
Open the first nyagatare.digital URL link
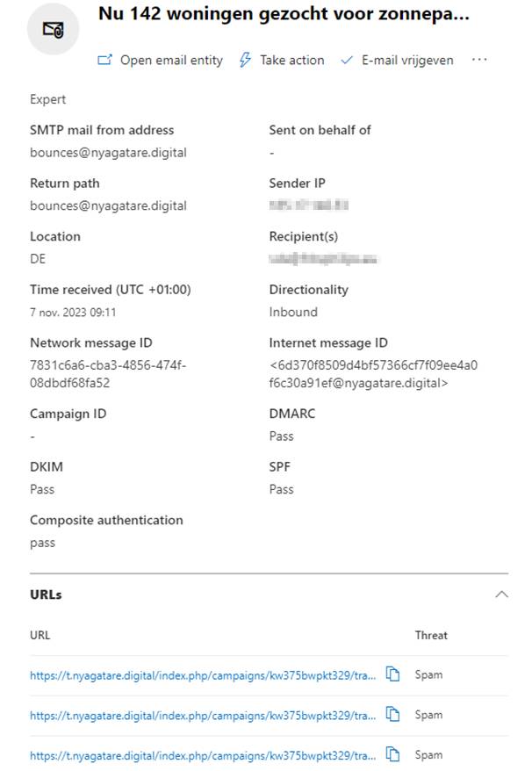[204, 675]
